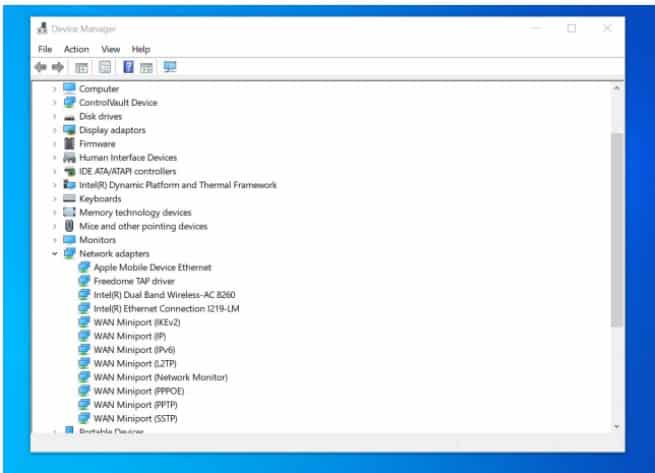Select the Mice and other pointing devices label

pyautogui.click(x=143, y=226)
